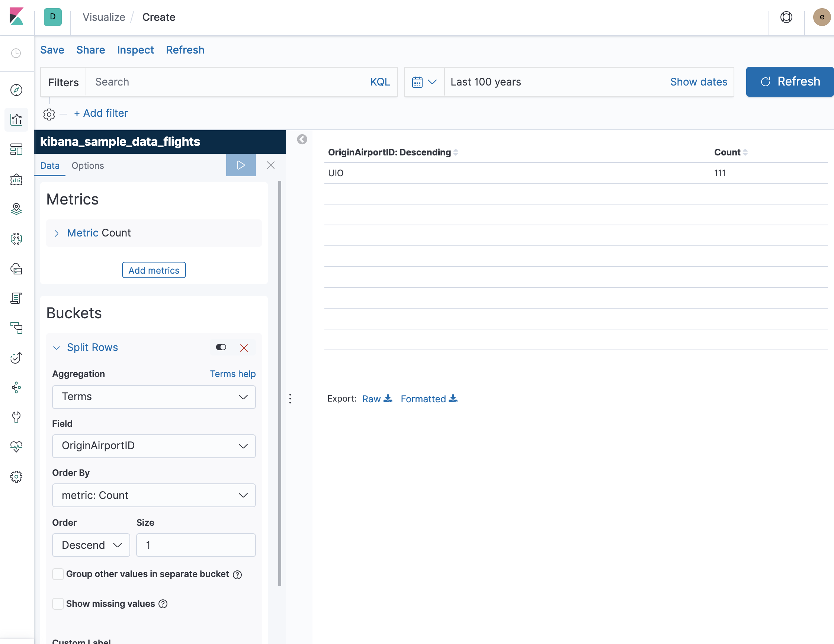Click Share in the top menu
This screenshot has height=644, width=834.
pos(90,49)
